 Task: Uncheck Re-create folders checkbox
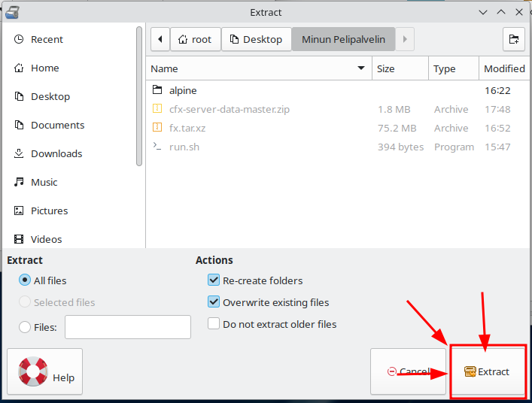tap(213, 280)
